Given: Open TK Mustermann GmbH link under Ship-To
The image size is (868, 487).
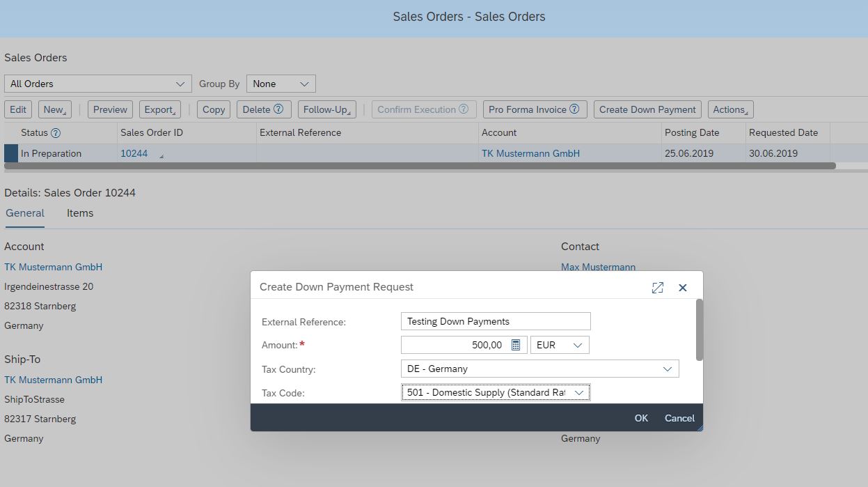Looking at the screenshot, I should click(x=54, y=380).
